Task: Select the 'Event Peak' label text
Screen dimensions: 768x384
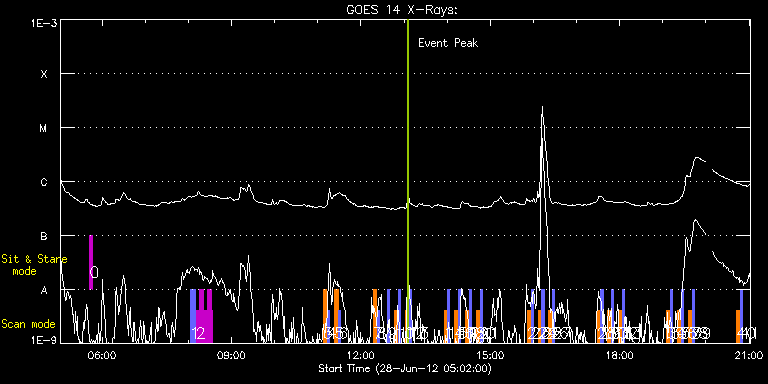Action: pyautogui.click(x=448, y=43)
